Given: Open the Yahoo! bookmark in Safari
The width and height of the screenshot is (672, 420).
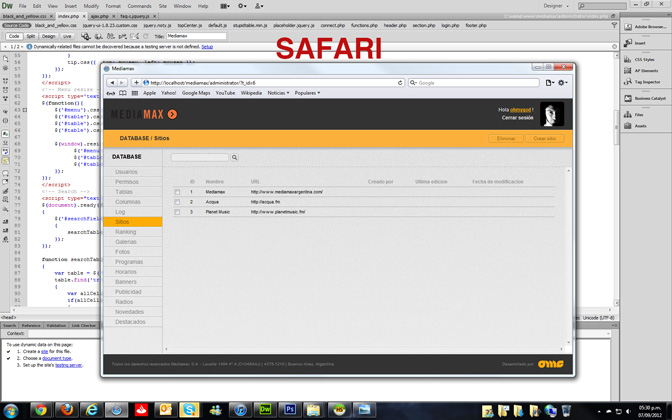Looking at the screenshot, I should [x=168, y=93].
